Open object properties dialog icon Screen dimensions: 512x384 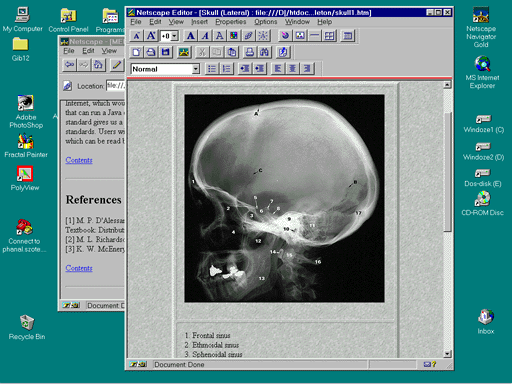(x=348, y=36)
